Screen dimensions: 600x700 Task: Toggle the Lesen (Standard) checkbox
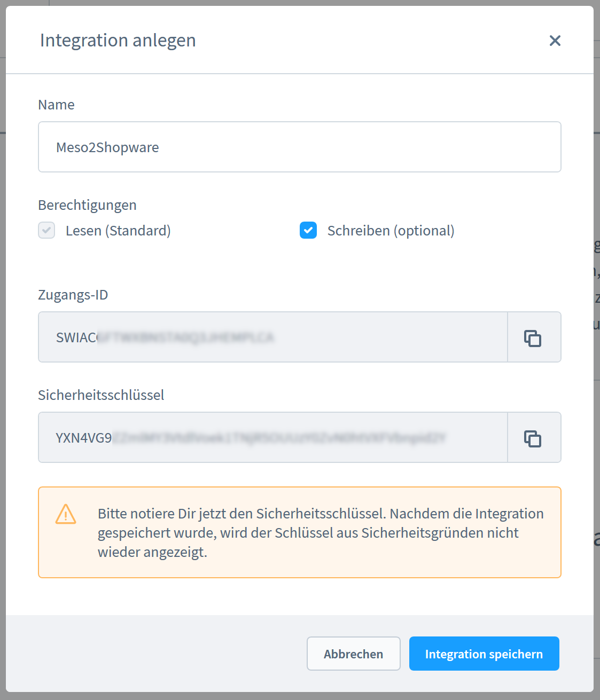coord(46,231)
